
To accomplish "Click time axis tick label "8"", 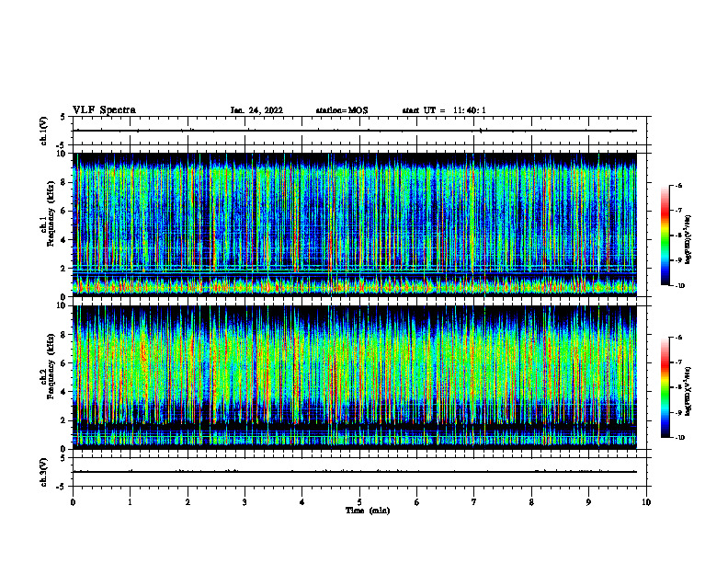I will pos(531,502).
